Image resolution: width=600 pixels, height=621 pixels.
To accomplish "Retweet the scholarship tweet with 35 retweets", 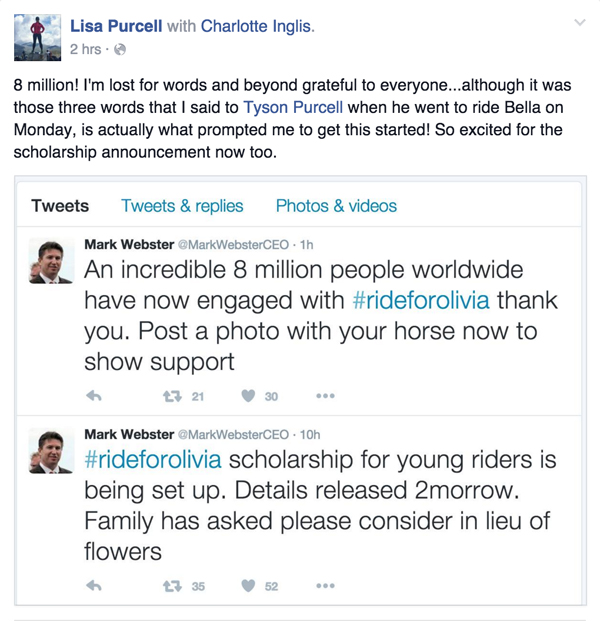I will (173, 586).
